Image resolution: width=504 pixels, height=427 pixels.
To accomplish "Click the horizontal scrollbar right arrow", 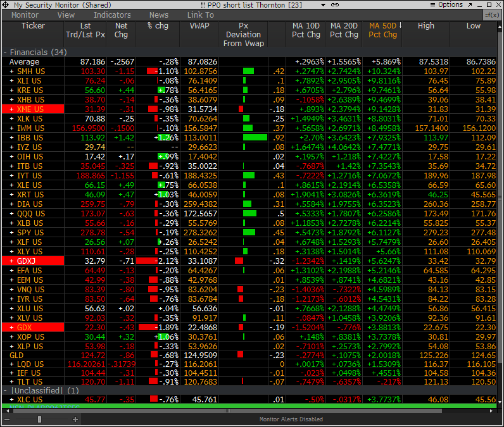I will 491,411.
